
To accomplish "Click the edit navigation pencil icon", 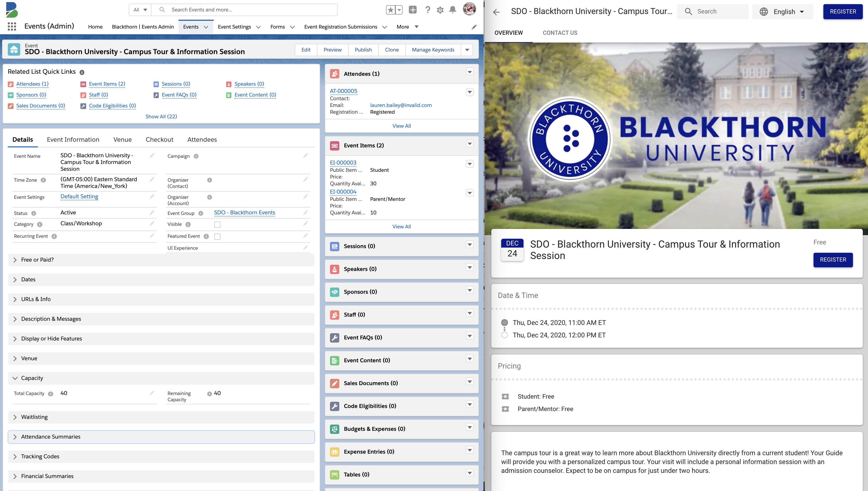I will [474, 27].
